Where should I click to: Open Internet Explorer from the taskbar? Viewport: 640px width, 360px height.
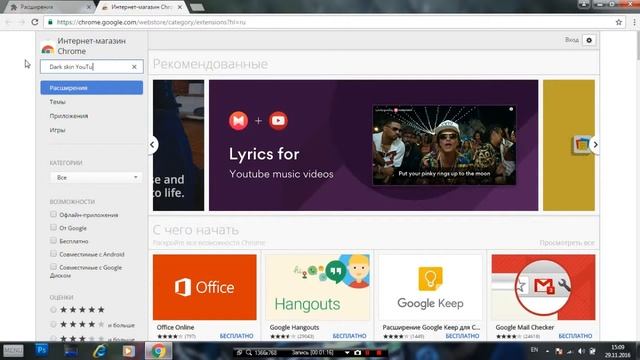100,351
